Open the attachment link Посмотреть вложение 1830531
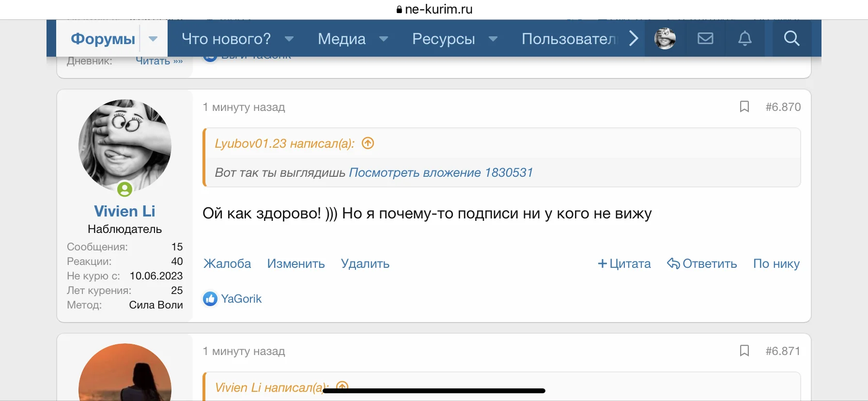 coord(441,172)
